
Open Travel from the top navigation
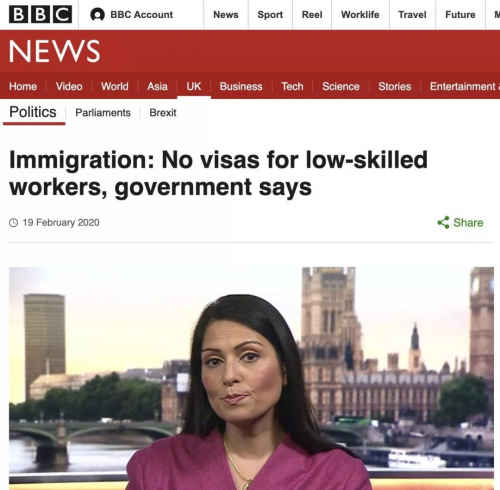(412, 15)
